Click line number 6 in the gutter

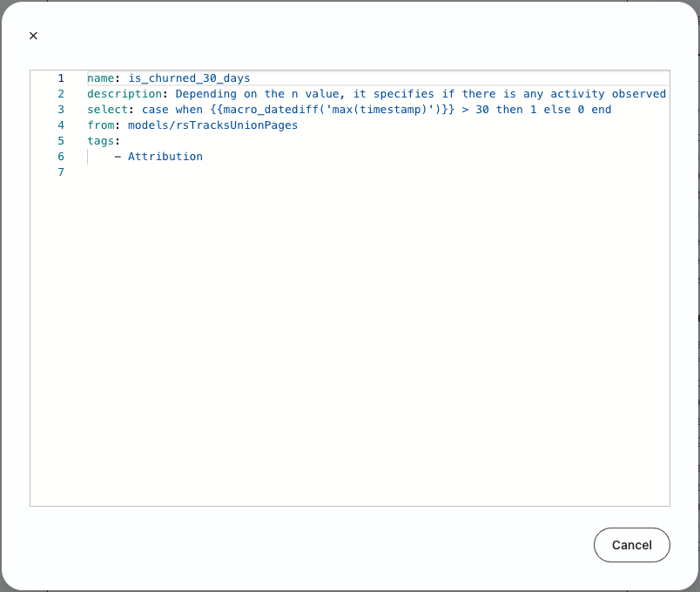click(61, 156)
